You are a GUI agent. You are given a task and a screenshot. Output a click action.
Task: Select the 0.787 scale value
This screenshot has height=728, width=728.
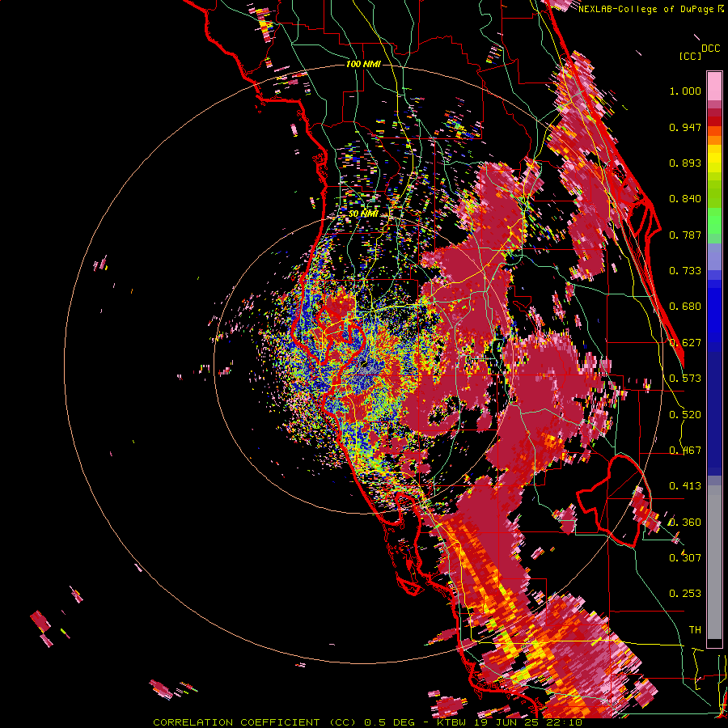click(x=685, y=235)
